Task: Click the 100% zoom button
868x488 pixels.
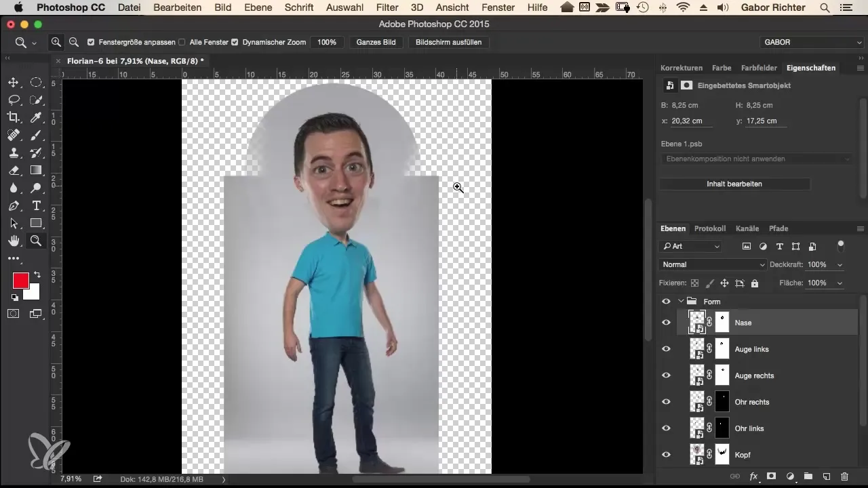Action: coord(327,42)
